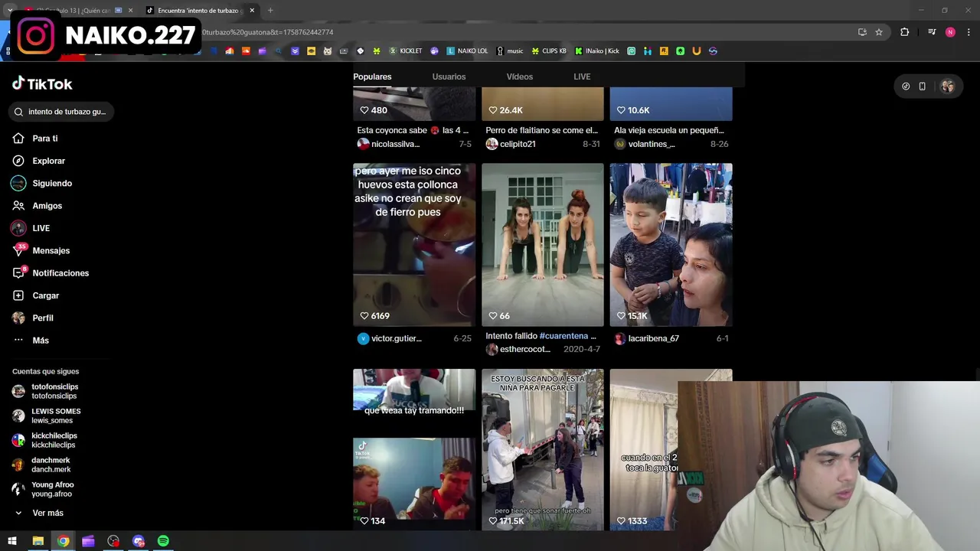The height and width of the screenshot is (551, 980).
Task: Open the TikTok top-right profile avatar
Action: (948, 86)
